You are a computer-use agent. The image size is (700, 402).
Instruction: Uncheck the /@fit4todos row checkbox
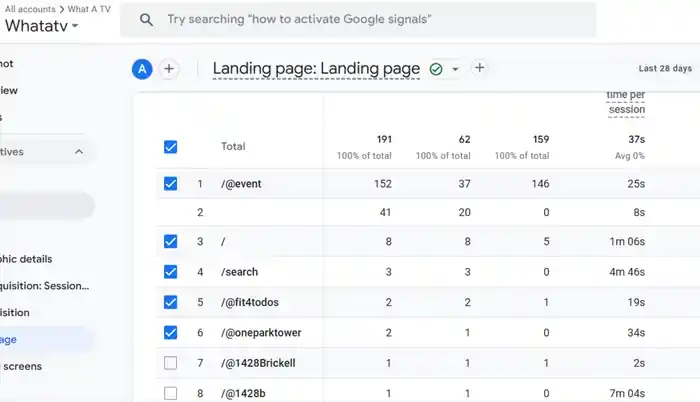[x=171, y=302]
